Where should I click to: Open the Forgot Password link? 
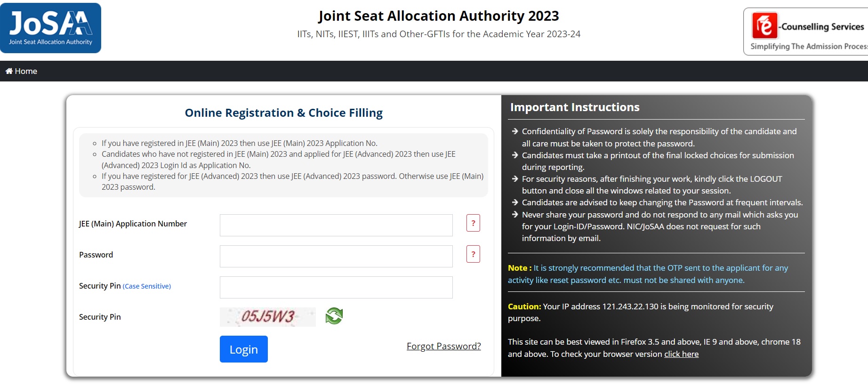pyautogui.click(x=443, y=347)
